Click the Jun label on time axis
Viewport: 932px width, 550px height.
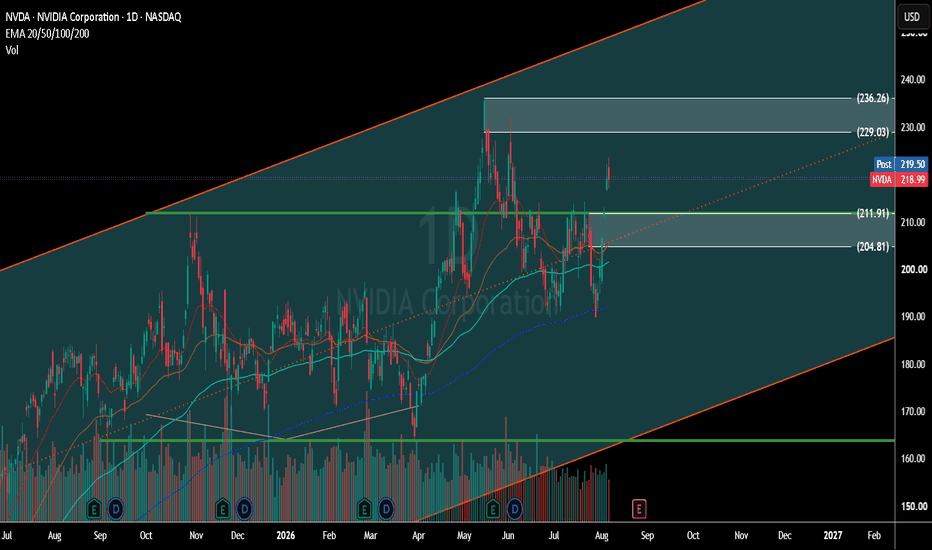click(508, 535)
